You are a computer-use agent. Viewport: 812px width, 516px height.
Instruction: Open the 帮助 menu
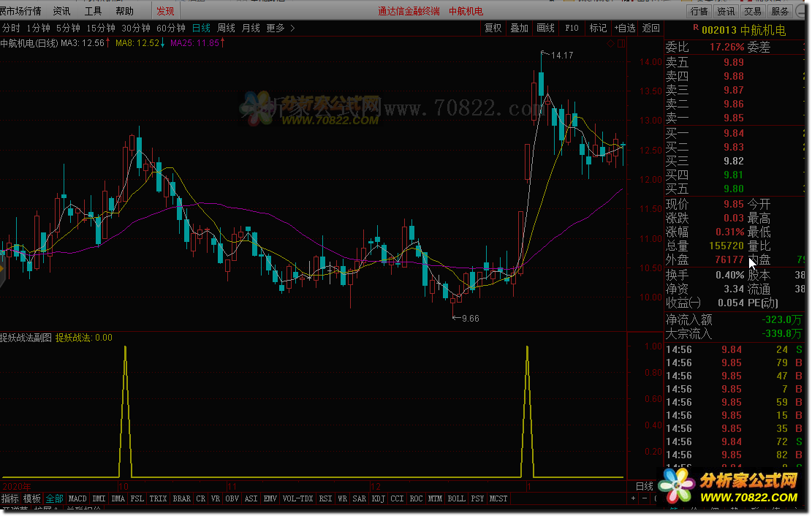125,11
